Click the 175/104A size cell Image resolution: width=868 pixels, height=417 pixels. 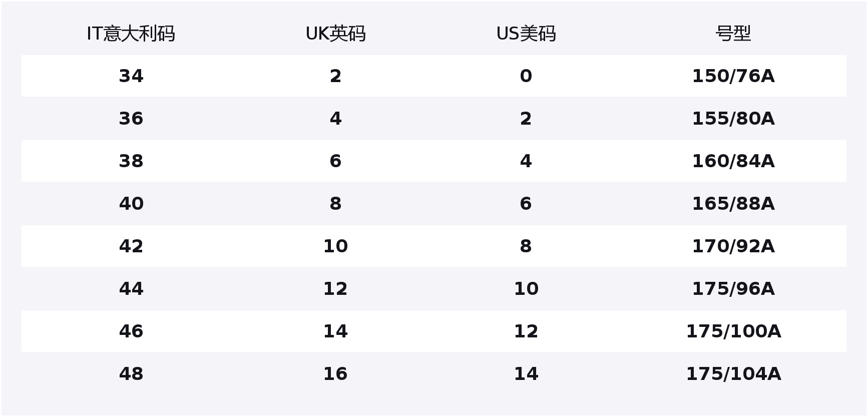pos(733,374)
